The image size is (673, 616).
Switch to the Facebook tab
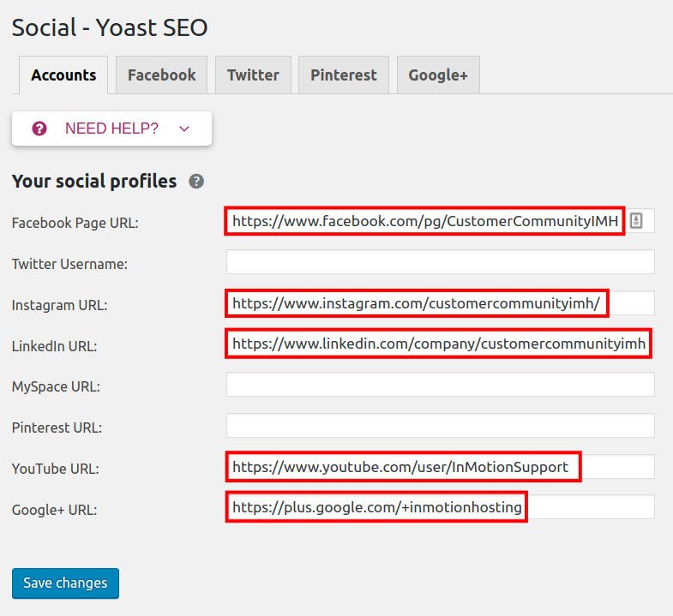161,75
